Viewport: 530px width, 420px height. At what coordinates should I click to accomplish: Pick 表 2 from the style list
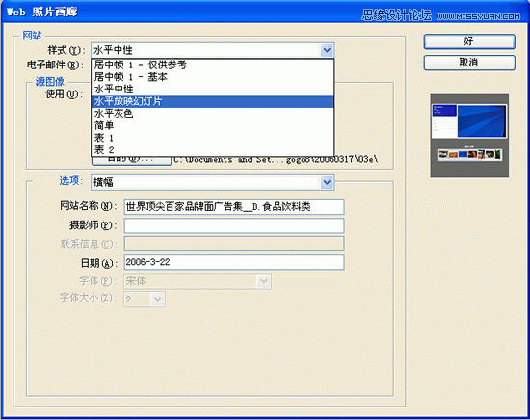point(212,149)
